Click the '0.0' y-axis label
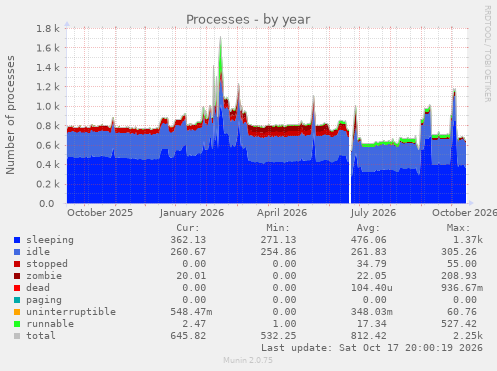The width and height of the screenshot is (497, 371). point(47,204)
